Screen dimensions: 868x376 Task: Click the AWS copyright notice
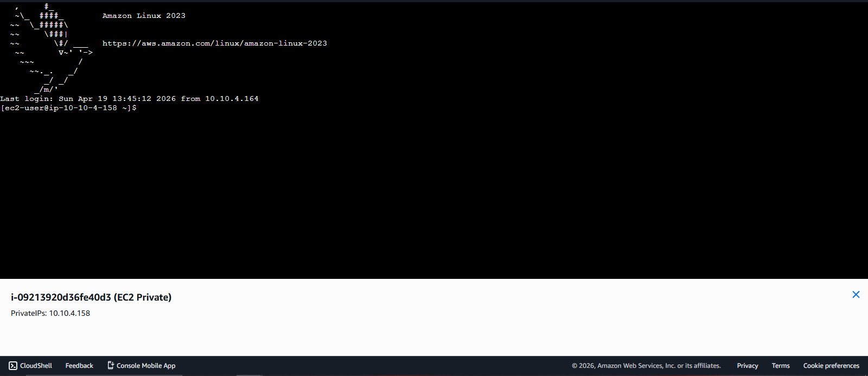(x=646, y=366)
